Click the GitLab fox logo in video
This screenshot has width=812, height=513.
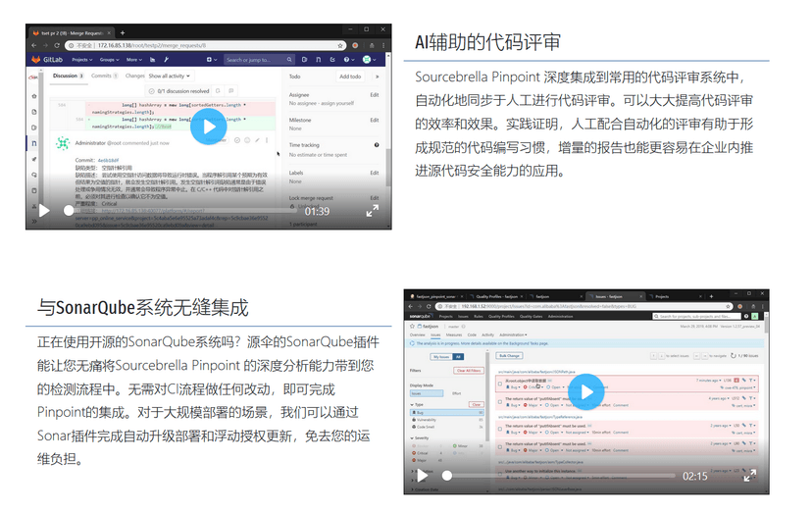coord(35,60)
